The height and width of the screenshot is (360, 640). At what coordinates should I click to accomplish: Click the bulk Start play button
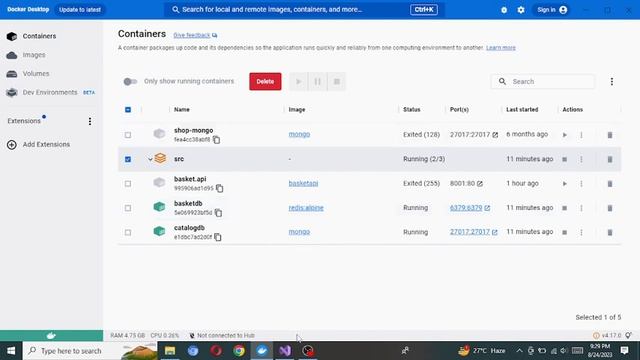298,82
